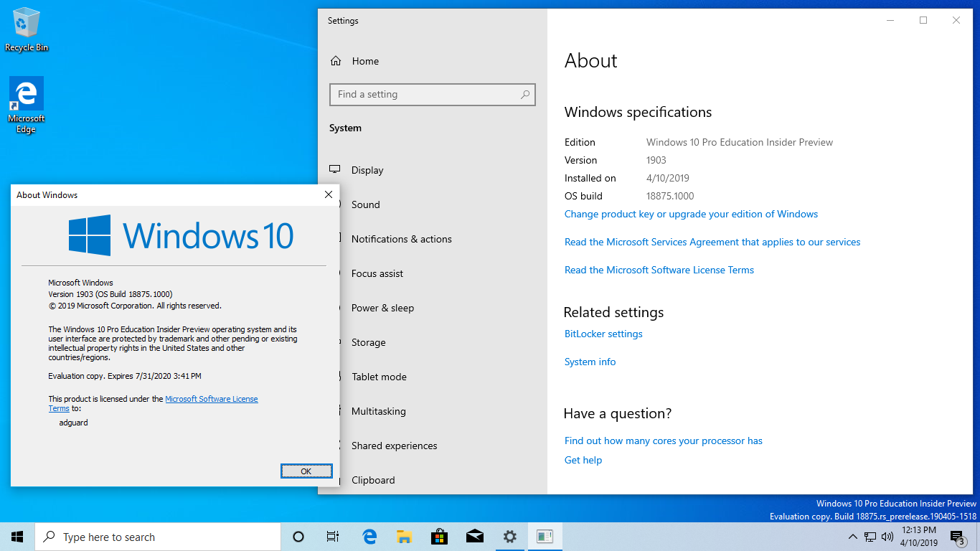The width and height of the screenshot is (980, 551).
Task: Click the Version value 1903 in Settings
Action: click(656, 160)
